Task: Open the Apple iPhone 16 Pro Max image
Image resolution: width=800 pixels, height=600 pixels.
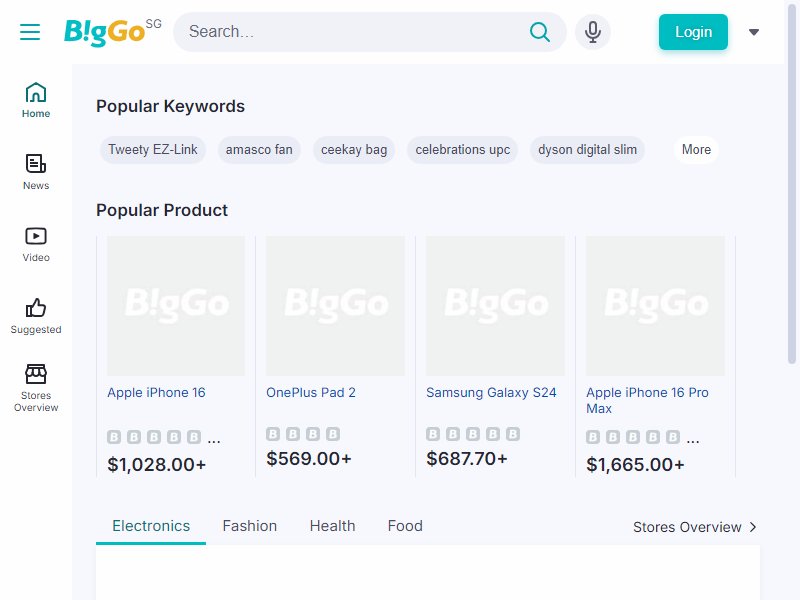Action: pyautogui.click(x=655, y=306)
